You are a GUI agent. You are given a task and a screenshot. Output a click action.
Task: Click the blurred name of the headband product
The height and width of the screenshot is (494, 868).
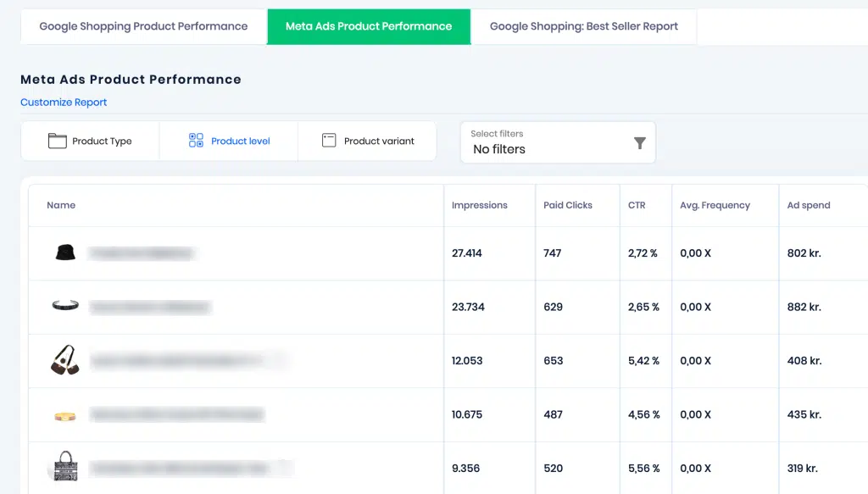pyautogui.click(x=149, y=307)
